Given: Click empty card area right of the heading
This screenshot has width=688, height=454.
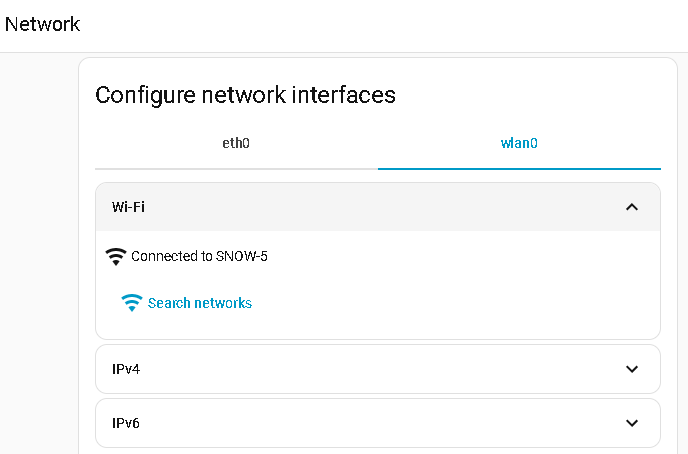Looking at the screenshot, I should 540,95.
